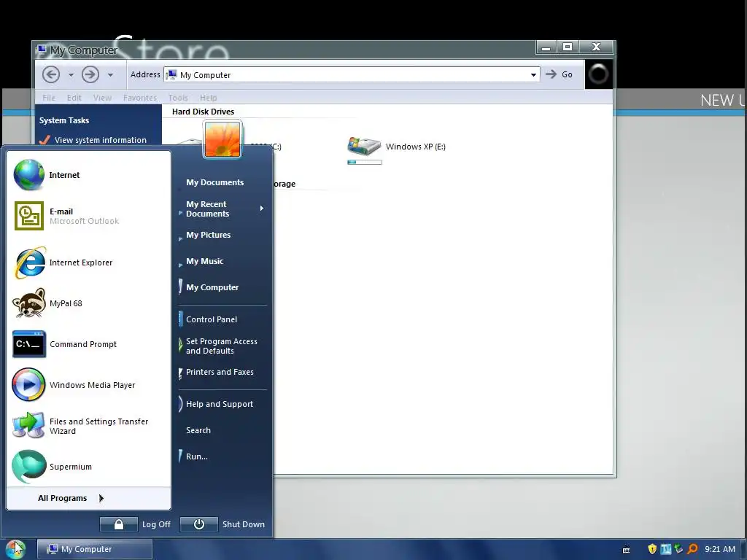Click the checkmark icon beside View system information
The image size is (747, 560).
pos(44,140)
